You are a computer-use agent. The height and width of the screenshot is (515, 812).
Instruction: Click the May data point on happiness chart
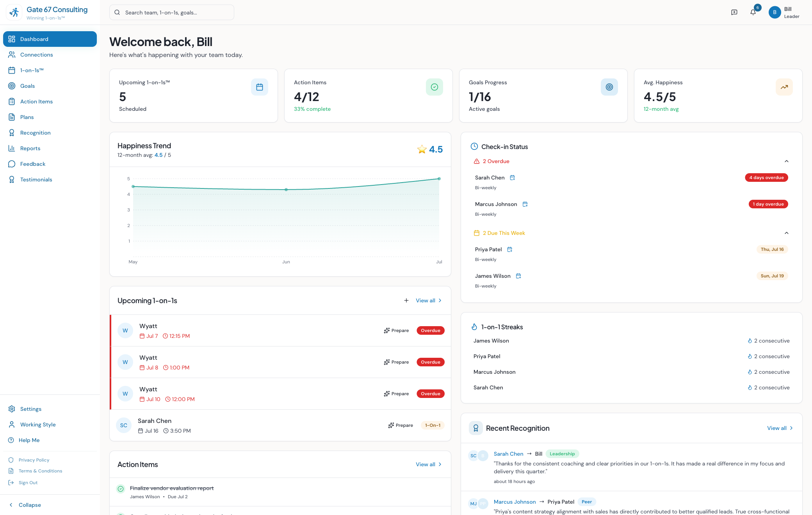pyautogui.click(x=133, y=186)
